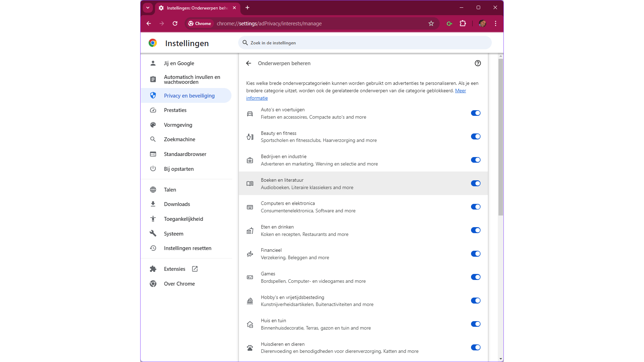Image resolution: width=644 pixels, height=362 pixels.
Task: Switch off the Games topic toggle
Action: (476, 277)
